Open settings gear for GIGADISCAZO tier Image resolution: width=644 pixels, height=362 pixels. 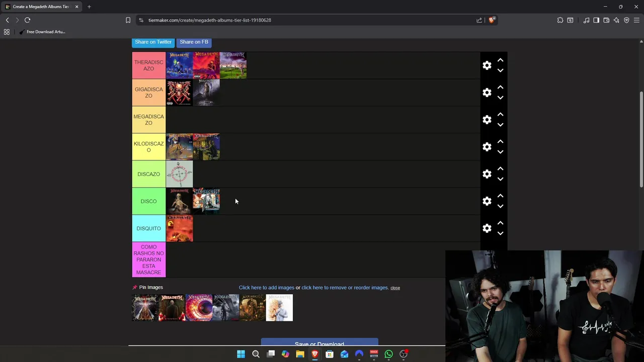(x=487, y=93)
